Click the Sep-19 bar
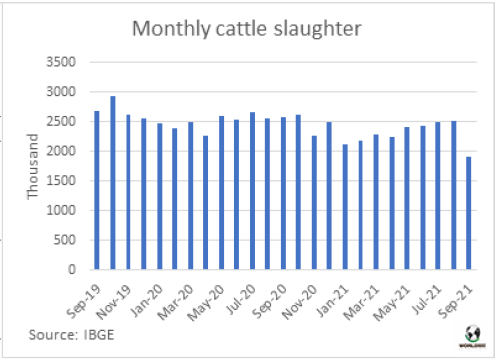The width and height of the screenshot is (498, 361). [x=97, y=190]
